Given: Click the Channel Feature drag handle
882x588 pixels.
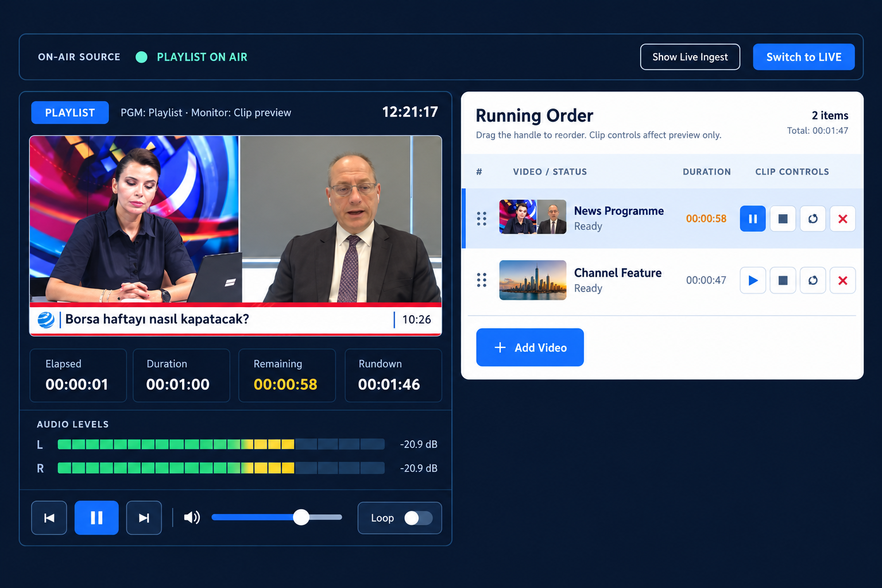Looking at the screenshot, I should [482, 280].
